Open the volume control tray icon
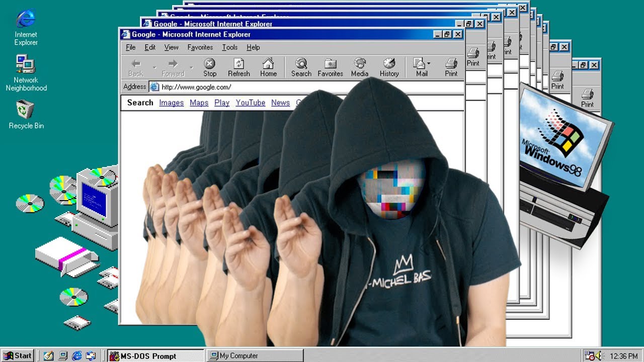This screenshot has width=644, height=362. point(599,355)
